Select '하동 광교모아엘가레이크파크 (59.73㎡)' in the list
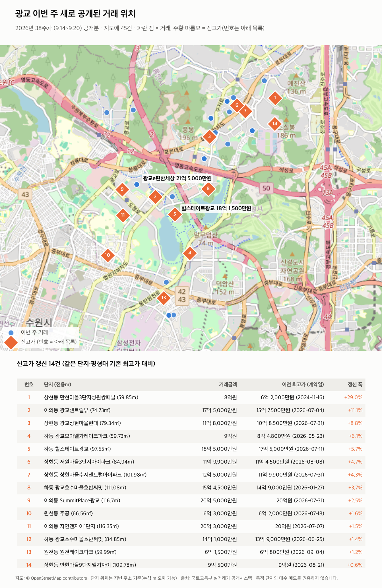The width and height of the screenshot is (382, 588). [x=87, y=436]
